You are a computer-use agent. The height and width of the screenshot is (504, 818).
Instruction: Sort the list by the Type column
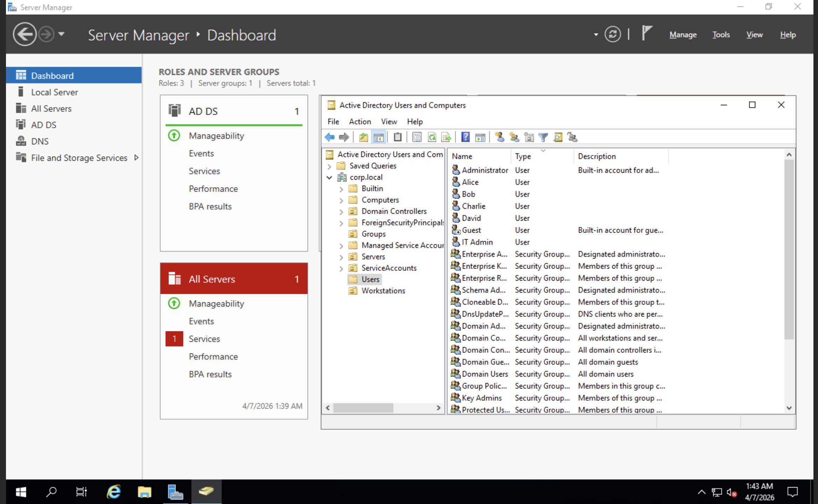click(x=522, y=156)
